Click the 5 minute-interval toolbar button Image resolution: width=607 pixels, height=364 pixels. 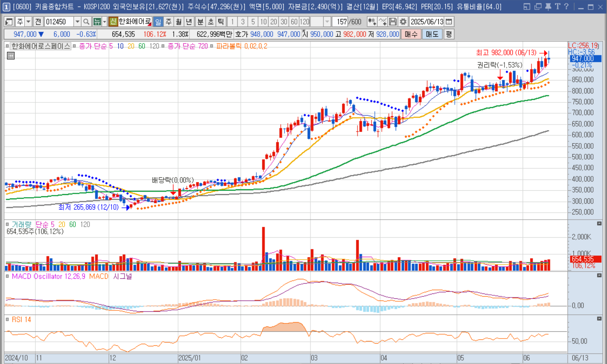(253, 22)
